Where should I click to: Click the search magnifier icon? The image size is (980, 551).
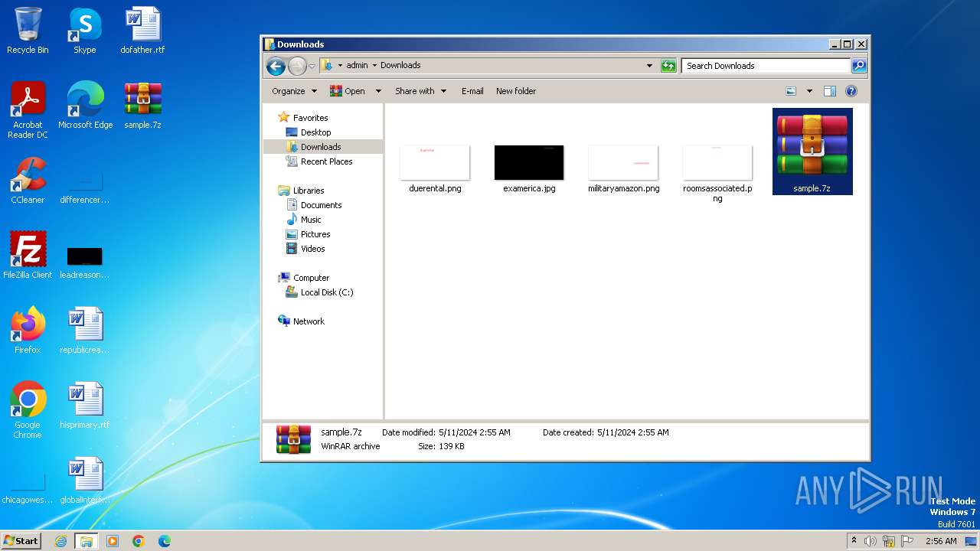click(x=858, y=66)
